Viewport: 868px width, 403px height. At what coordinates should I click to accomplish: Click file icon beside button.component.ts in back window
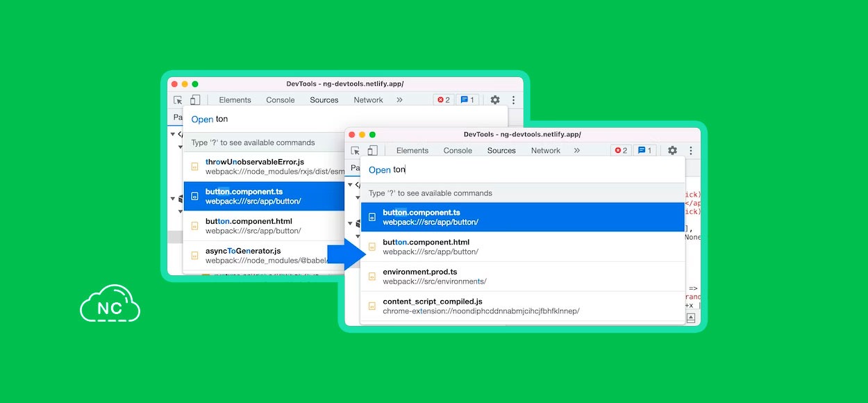coord(195,196)
